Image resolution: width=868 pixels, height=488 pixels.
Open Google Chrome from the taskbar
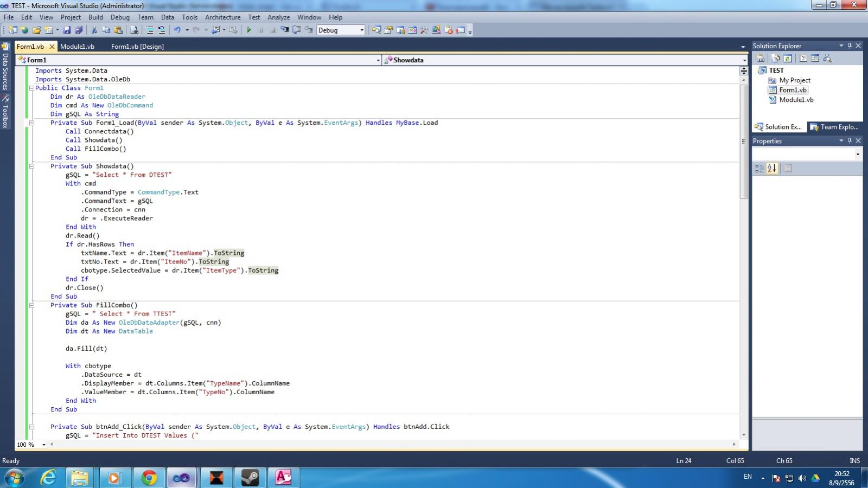click(x=149, y=478)
